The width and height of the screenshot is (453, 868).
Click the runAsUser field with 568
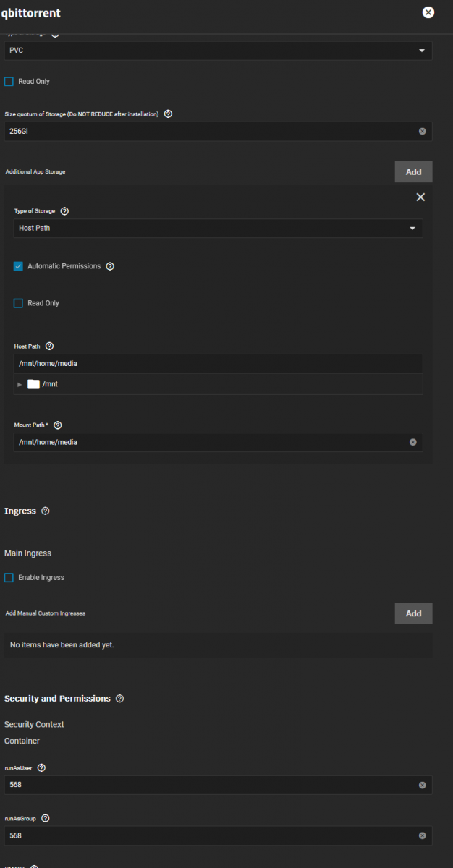(219, 785)
